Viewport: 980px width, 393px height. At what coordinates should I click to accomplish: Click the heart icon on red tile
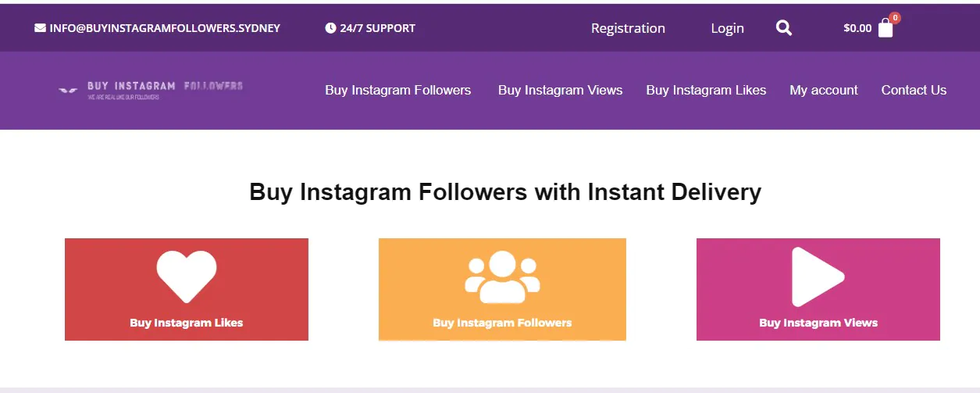(187, 277)
